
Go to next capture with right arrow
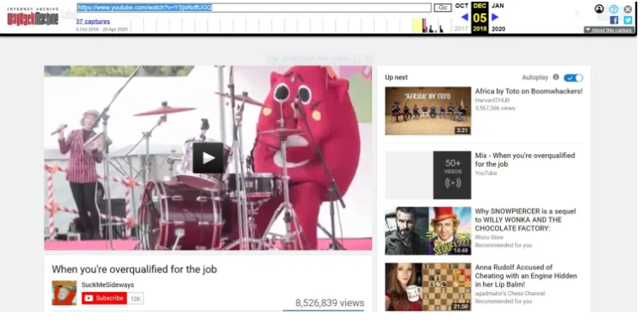click(x=495, y=18)
